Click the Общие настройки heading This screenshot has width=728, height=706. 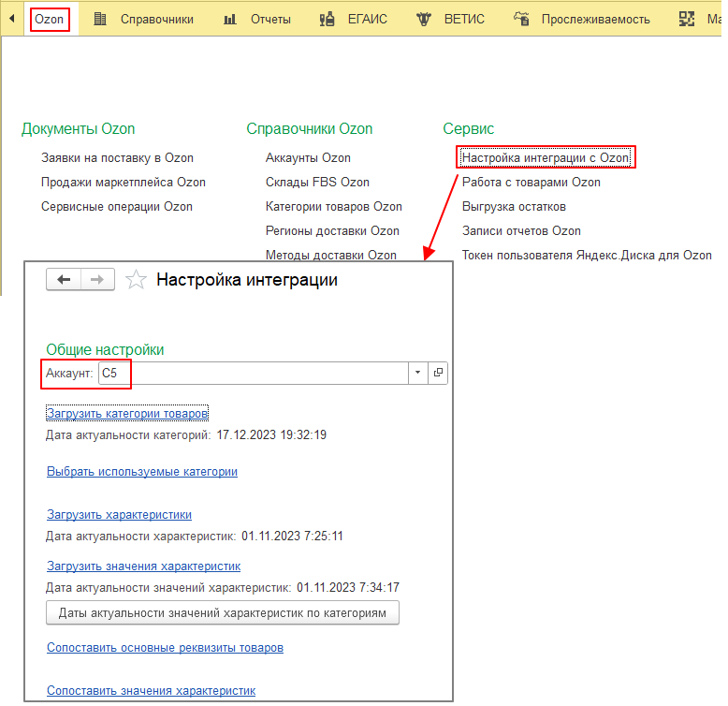point(105,349)
